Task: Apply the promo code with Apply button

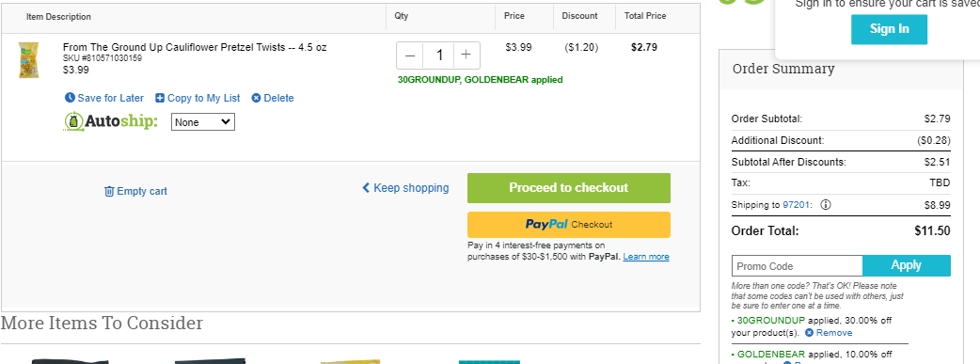Action: (x=907, y=265)
